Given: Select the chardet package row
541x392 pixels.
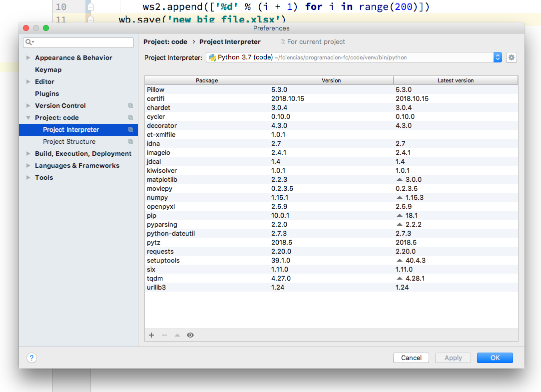Looking at the screenshot, I should click(x=331, y=107).
